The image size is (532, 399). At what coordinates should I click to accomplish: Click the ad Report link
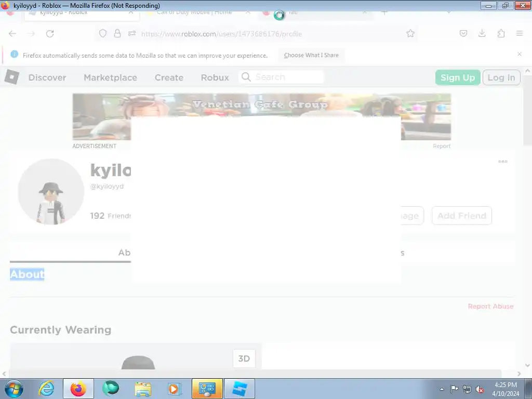442,146
